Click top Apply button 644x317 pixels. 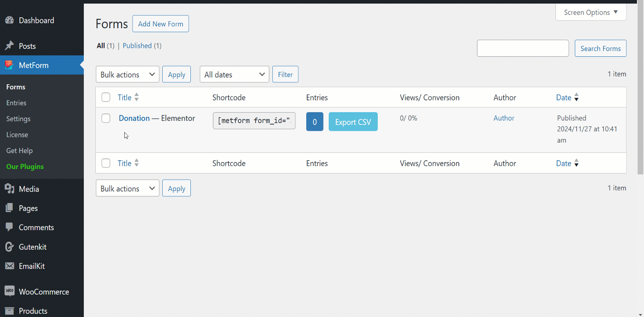coord(177,74)
